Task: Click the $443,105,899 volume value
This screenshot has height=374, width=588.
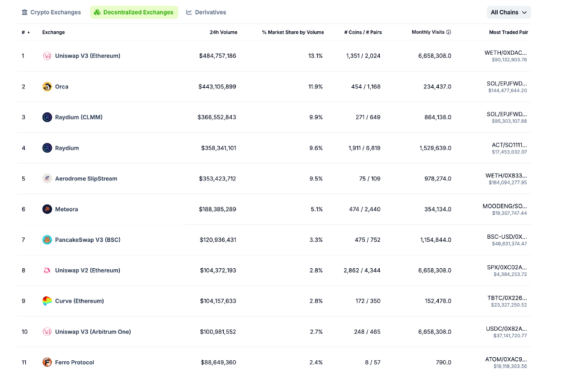Action: coord(217,87)
